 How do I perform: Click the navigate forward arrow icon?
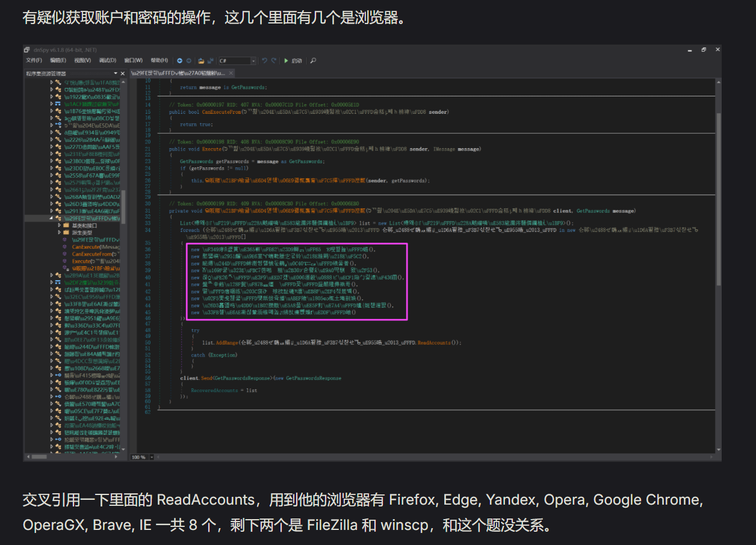click(x=188, y=61)
